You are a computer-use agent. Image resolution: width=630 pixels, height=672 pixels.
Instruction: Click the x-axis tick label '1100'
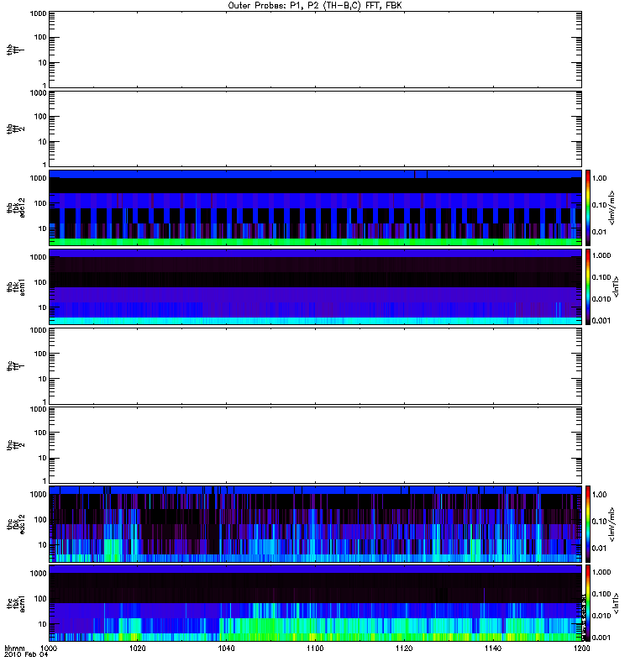click(315, 648)
